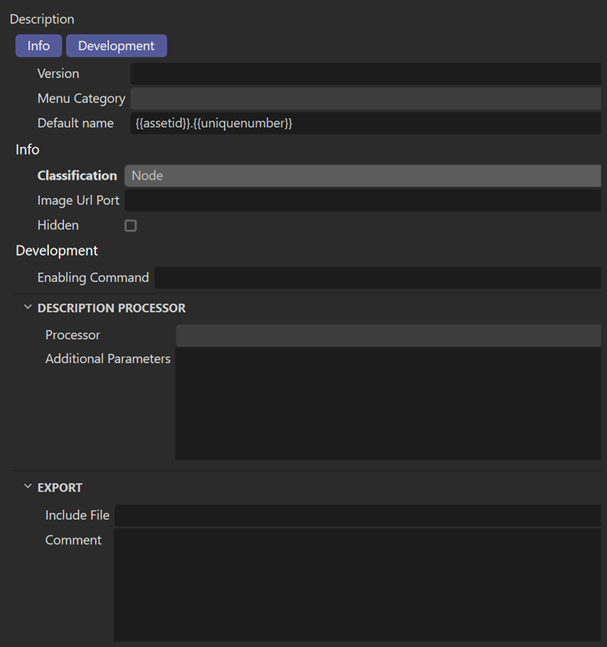The width and height of the screenshot is (607, 647).
Task: Focus the Include File field
Action: (x=357, y=516)
